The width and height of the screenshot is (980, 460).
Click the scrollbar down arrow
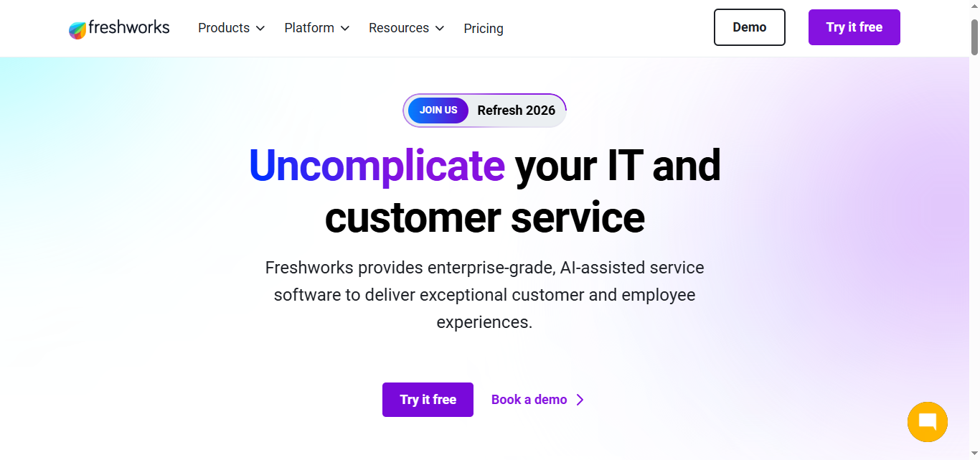tap(975, 454)
